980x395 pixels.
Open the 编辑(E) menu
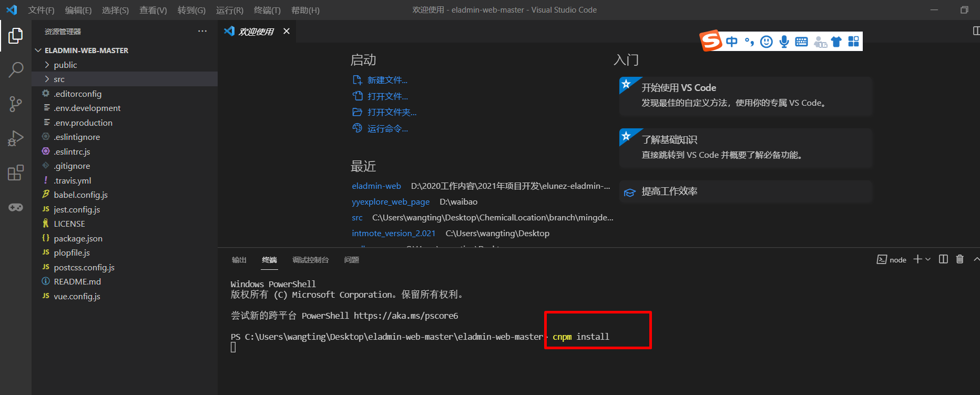click(x=78, y=10)
